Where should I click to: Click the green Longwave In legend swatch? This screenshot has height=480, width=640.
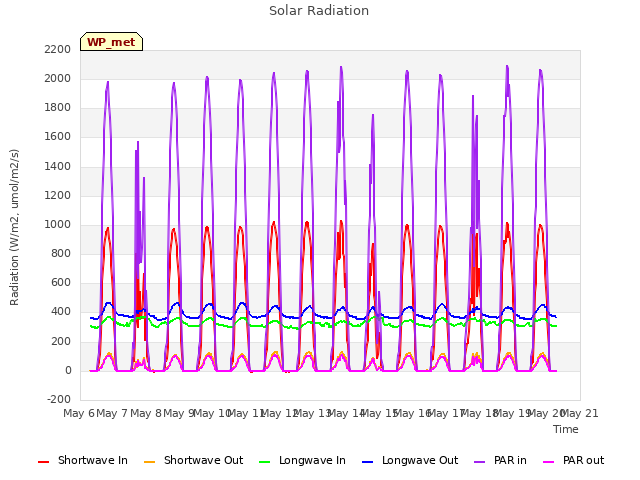tap(264, 462)
